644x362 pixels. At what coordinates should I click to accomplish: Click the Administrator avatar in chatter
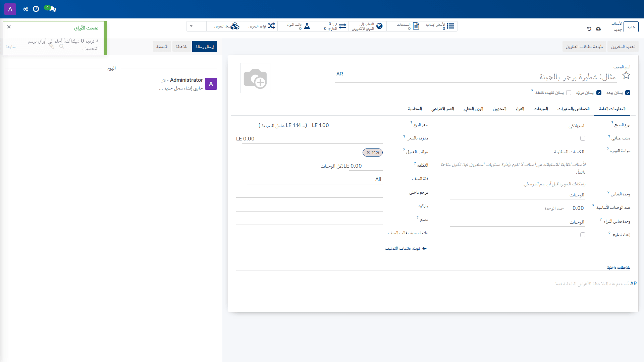click(211, 84)
